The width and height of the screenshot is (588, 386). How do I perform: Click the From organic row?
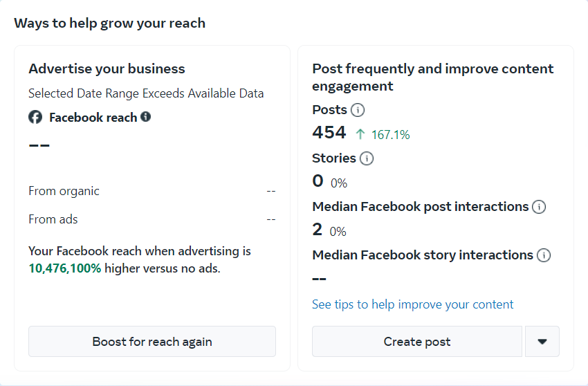(x=151, y=191)
